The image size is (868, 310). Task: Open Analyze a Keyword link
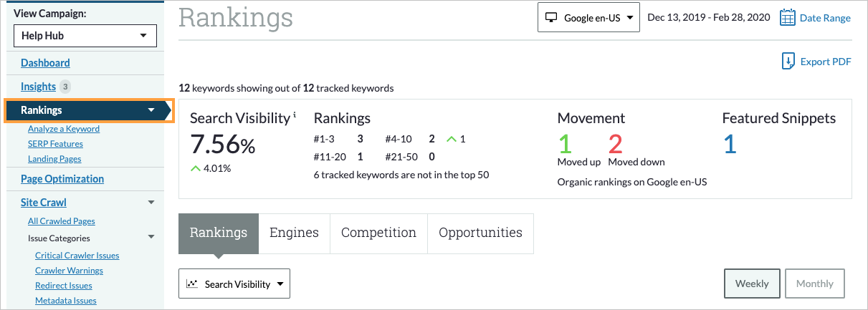(64, 129)
